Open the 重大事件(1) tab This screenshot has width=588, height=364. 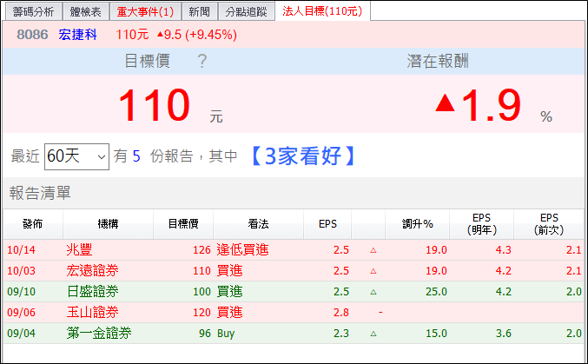tap(145, 11)
